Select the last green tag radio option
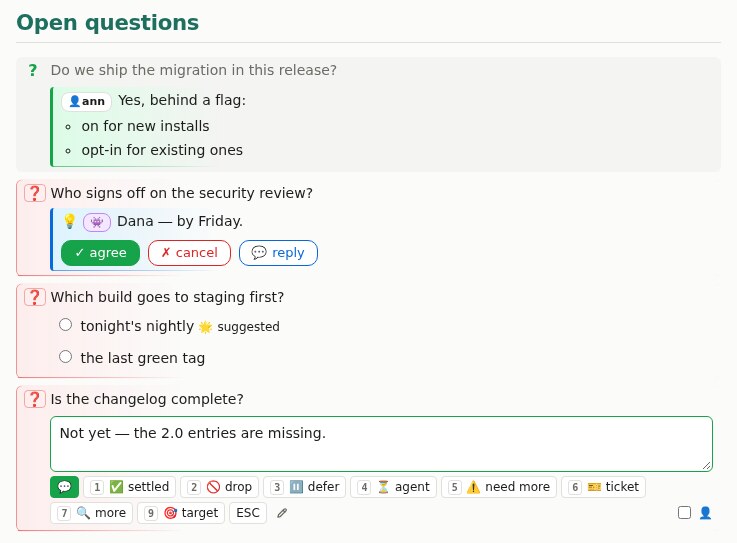The image size is (737, 543). click(65, 357)
